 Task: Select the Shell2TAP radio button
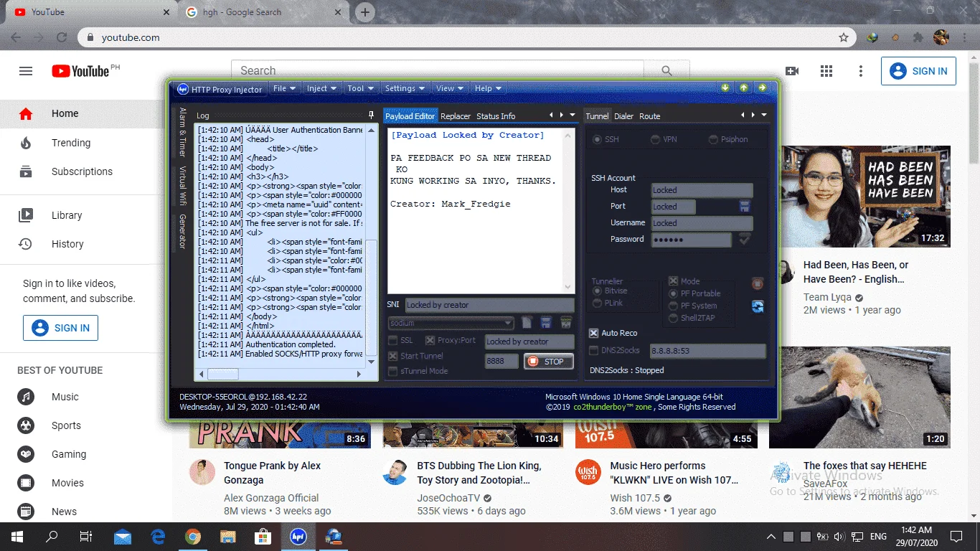[x=673, y=318]
